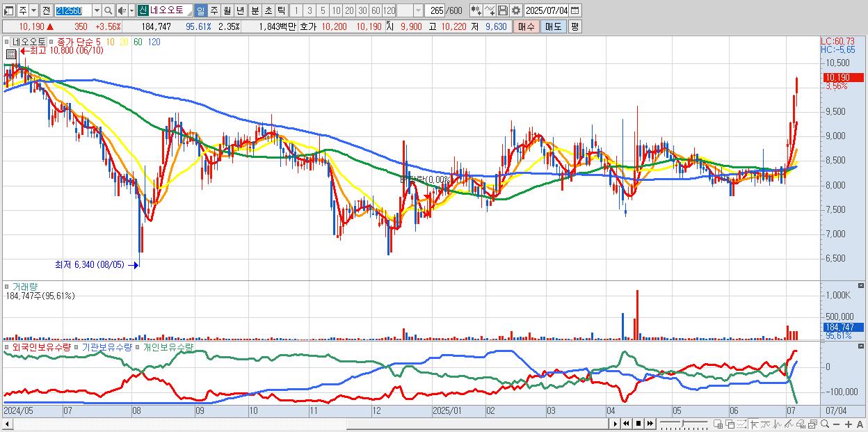Choose the 10 interval preset
The image size is (868, 432).
coord(336,10)
